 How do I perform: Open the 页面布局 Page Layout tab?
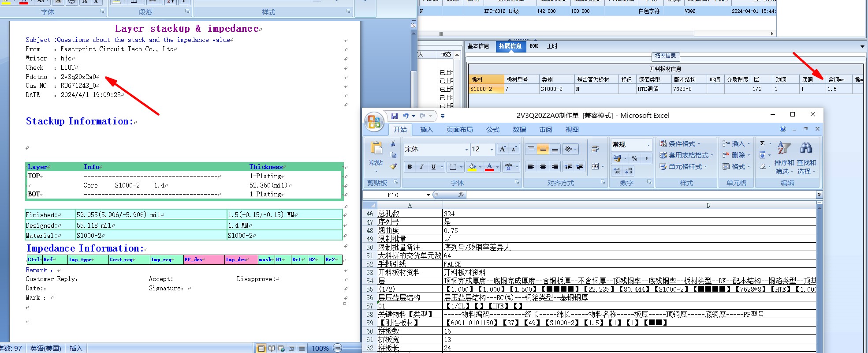(460, 129)
